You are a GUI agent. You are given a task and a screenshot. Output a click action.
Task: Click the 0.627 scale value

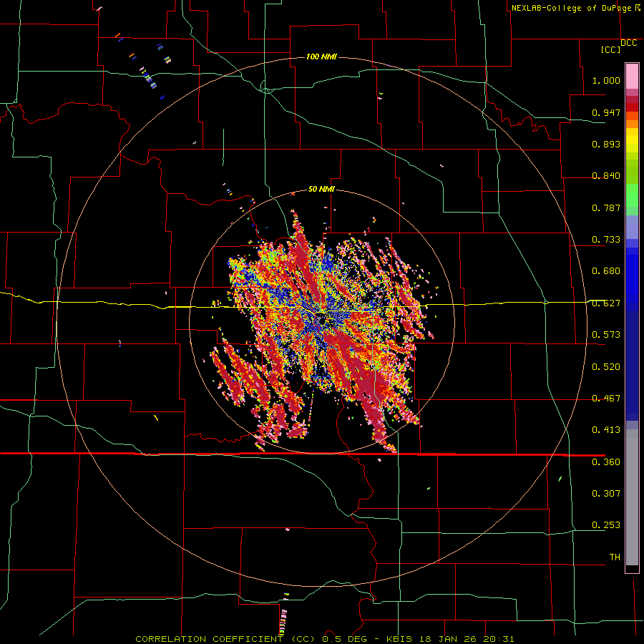pos(606,303)
